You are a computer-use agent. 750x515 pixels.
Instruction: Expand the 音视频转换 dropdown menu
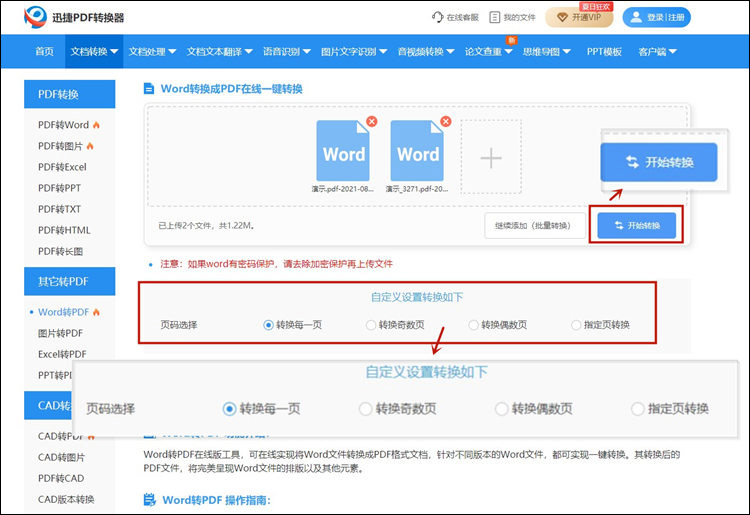point(426,51)
